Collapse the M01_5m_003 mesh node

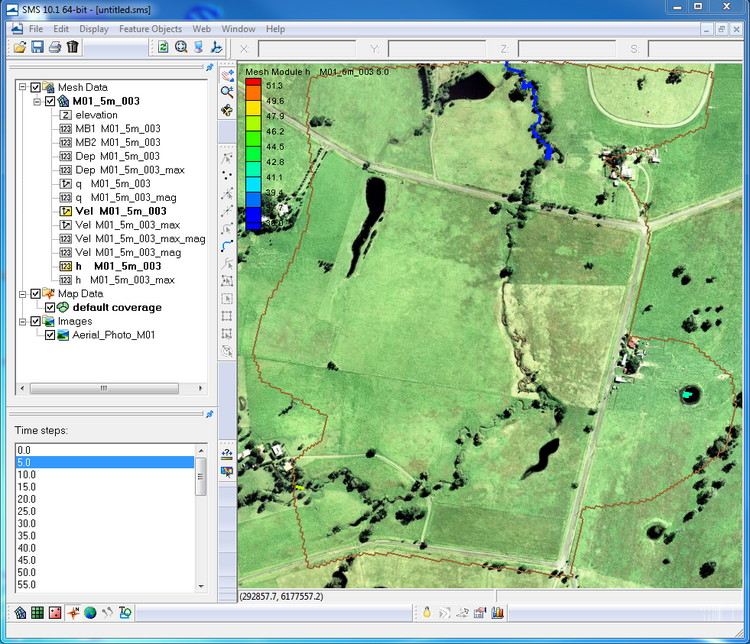[x=36, y=101]
